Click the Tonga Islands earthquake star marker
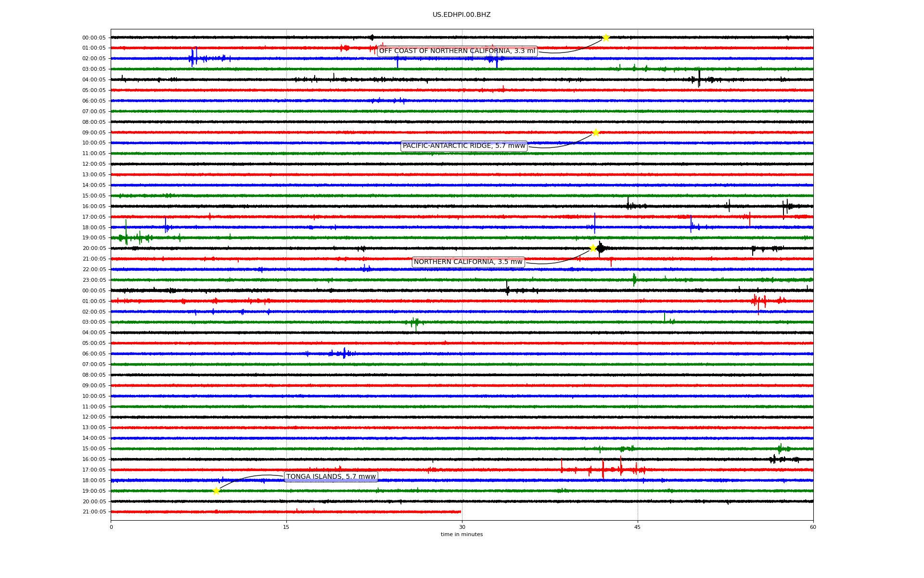The image size is (924, 578). point(216,491)
